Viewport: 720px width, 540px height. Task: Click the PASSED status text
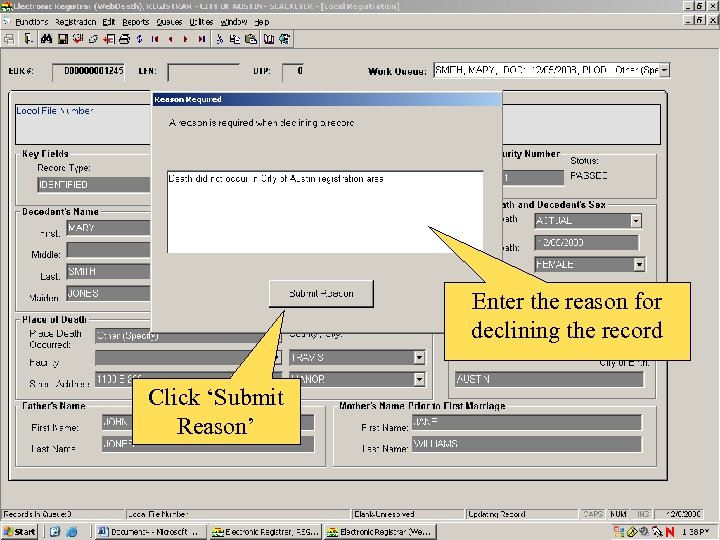click(589, 176)
